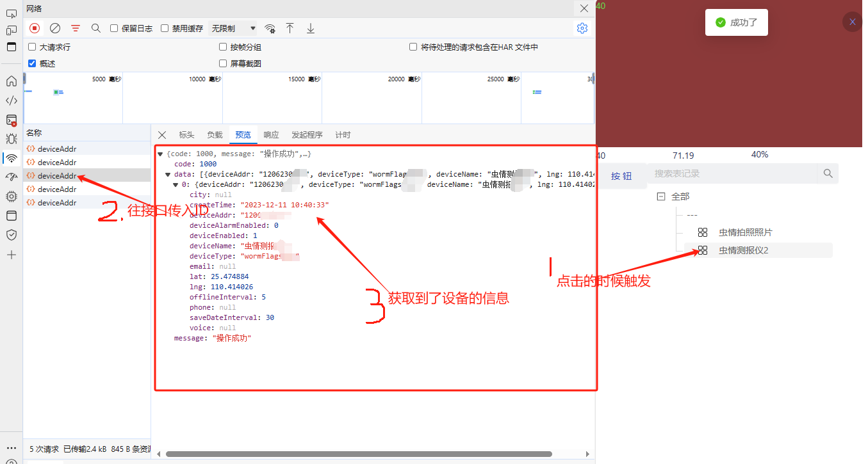Screen dimensions: 868x464
Task: Open Network settings gear
Action: (x=582, y=28)
